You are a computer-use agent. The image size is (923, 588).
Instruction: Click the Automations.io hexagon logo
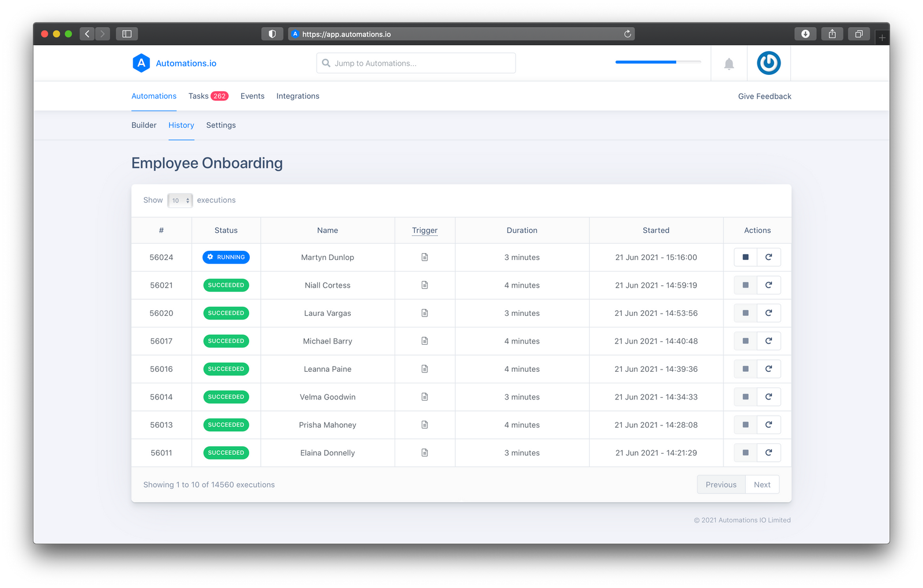click(x=141, y=63)
